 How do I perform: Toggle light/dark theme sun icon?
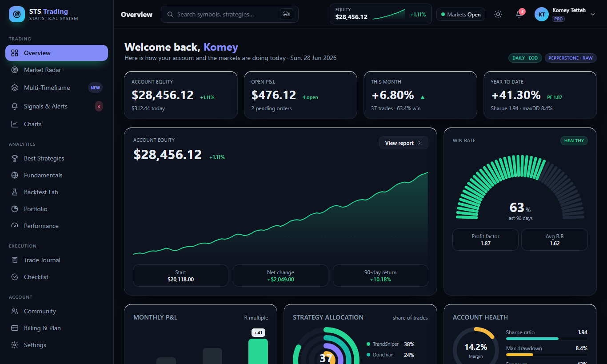point(498,14)
